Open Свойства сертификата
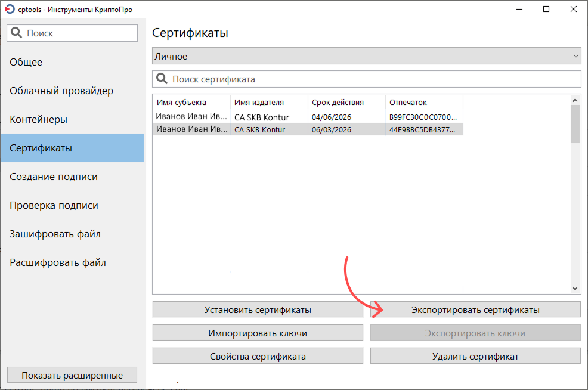This screenshot has height=390, width=588. click(258, 357)
